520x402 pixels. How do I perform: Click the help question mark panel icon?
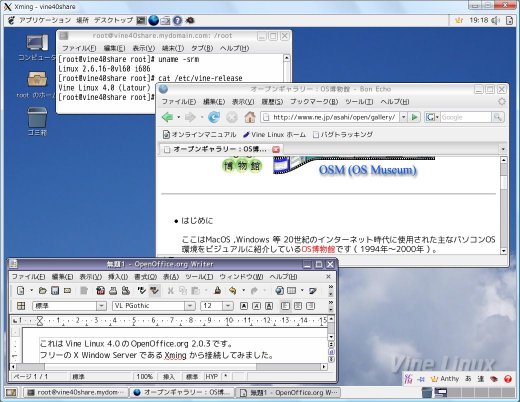click(x=177, y=21)
